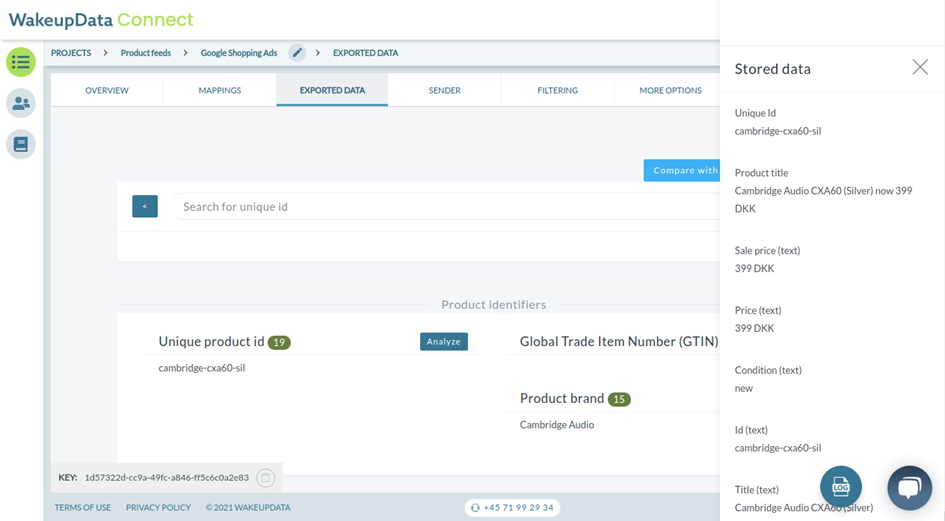Click the cambridge-cxa60-sil value under Unique product id
945x521 pixels.
pos(202,368)
